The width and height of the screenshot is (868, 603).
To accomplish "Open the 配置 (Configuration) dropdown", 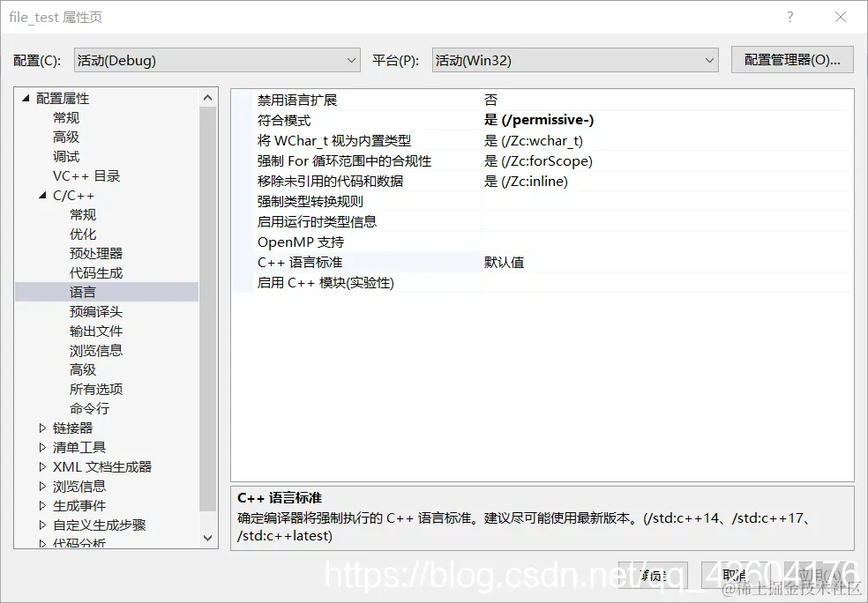I will pos(217,60).
